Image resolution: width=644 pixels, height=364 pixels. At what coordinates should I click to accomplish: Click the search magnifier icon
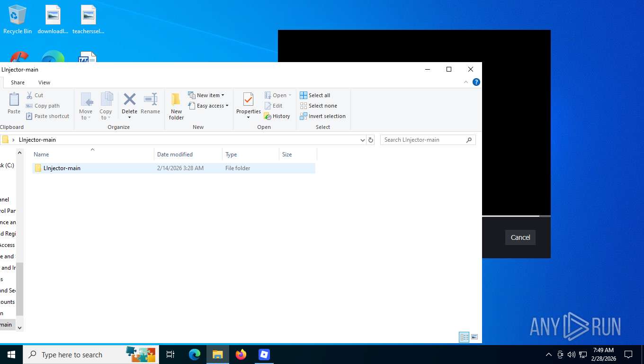(x=469, y=140)
